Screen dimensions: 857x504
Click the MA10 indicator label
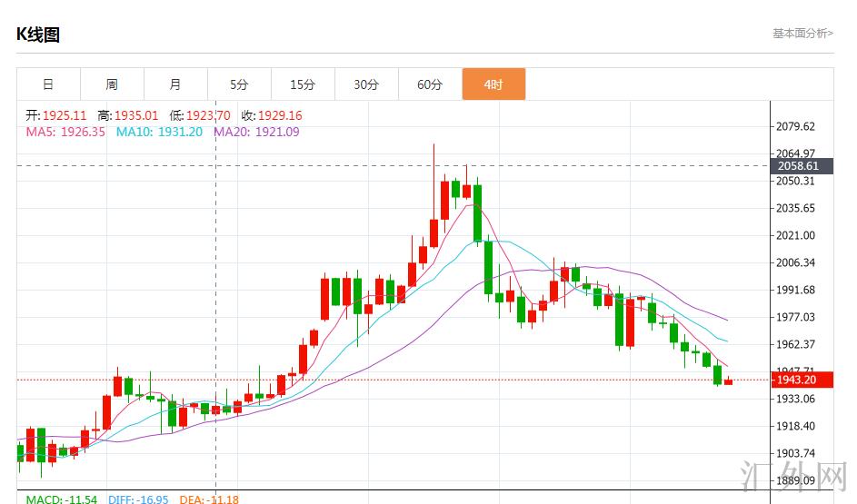[159, 132]
